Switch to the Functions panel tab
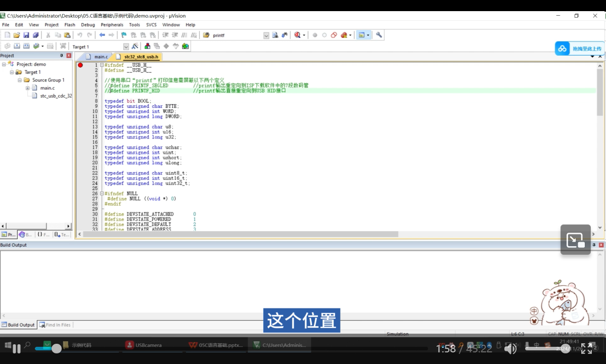This screenshot has height=364, width=606. tap(43, 235)
